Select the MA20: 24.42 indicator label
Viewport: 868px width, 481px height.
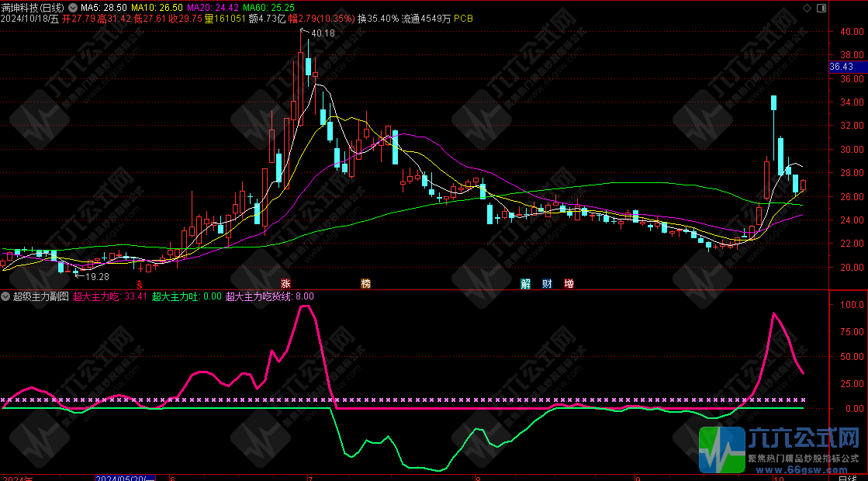[213, 8]
